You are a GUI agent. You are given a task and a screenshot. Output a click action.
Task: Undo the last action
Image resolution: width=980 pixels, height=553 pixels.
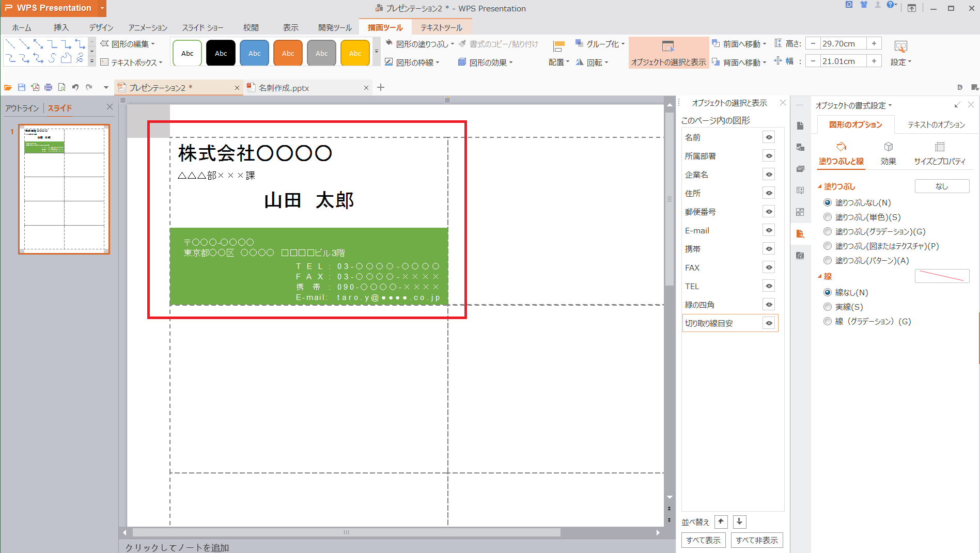point(75,87)
